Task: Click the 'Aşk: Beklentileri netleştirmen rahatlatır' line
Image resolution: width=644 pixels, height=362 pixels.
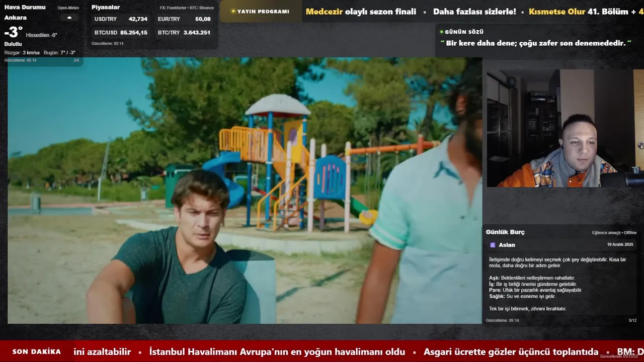Action: click(x=532, y=278)
